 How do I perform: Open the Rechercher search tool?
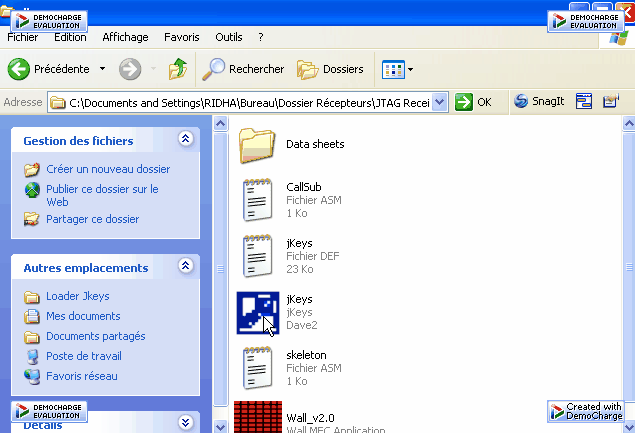[x=243, y=69]
